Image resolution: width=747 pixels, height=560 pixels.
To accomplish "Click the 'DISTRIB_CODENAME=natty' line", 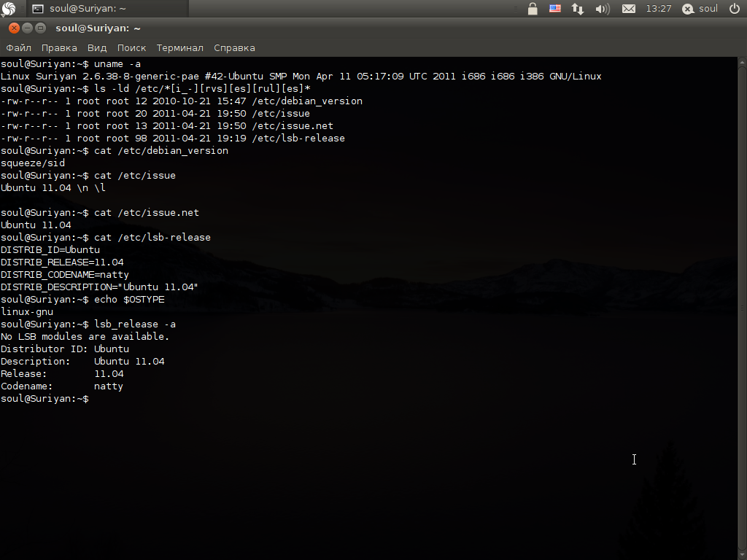I will pos(65,274).
